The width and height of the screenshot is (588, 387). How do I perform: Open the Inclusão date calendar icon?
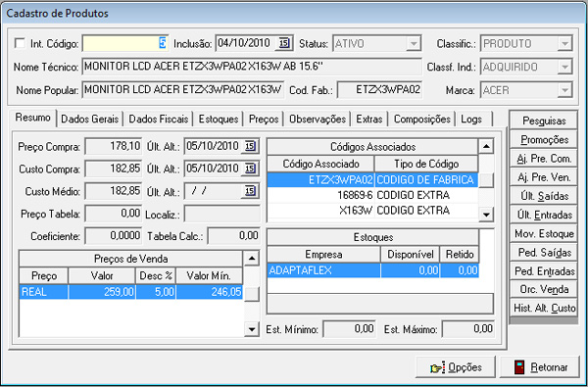coord(284,43)
